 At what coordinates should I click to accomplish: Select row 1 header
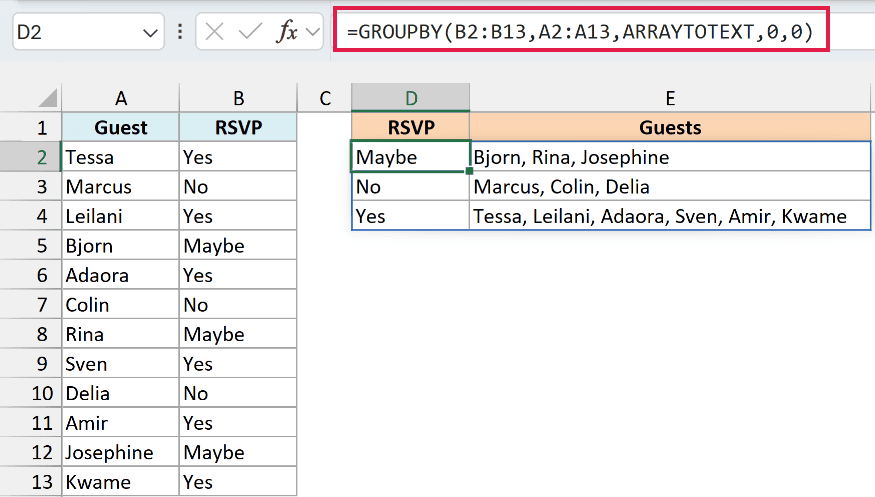(x=31, y=127)
